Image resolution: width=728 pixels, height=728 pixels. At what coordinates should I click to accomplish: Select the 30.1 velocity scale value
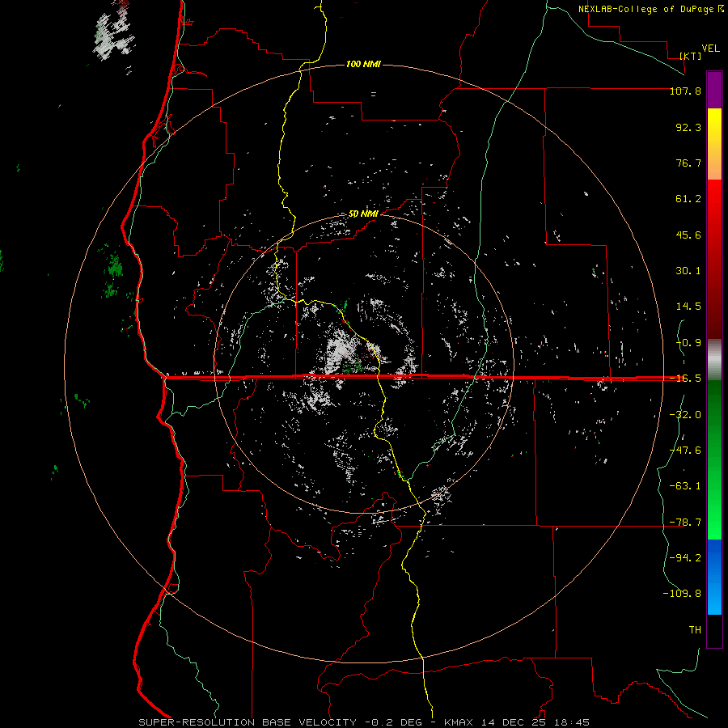688,271
